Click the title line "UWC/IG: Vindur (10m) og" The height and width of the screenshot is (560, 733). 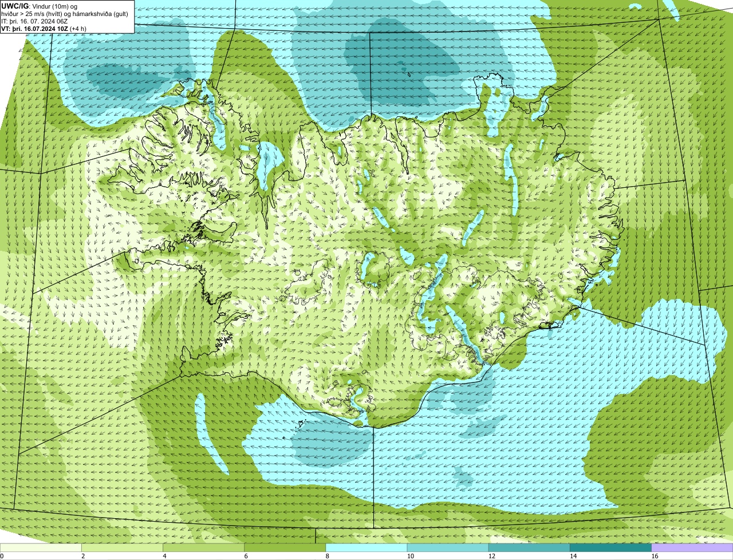pyautogui.click(x=39, y=6)
